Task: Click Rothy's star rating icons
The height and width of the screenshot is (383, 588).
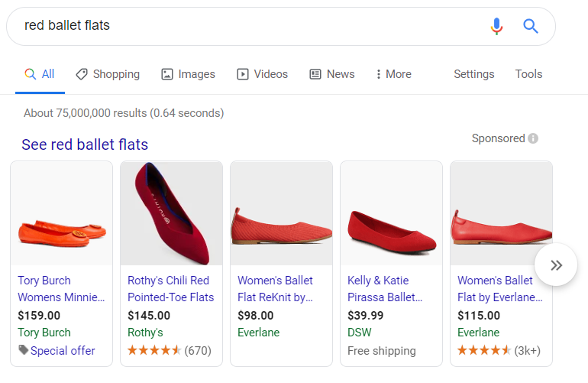Action: click(154, 351)
